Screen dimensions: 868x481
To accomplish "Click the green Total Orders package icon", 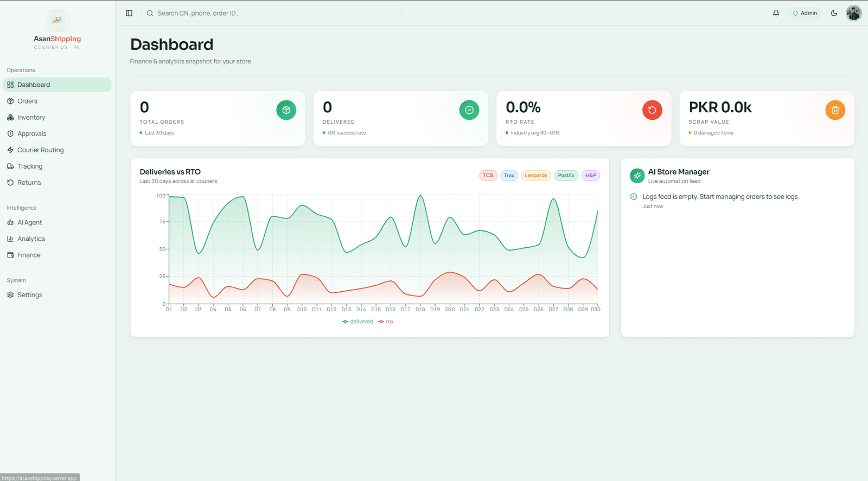I will pyautogui.click(x=286, y=110).
